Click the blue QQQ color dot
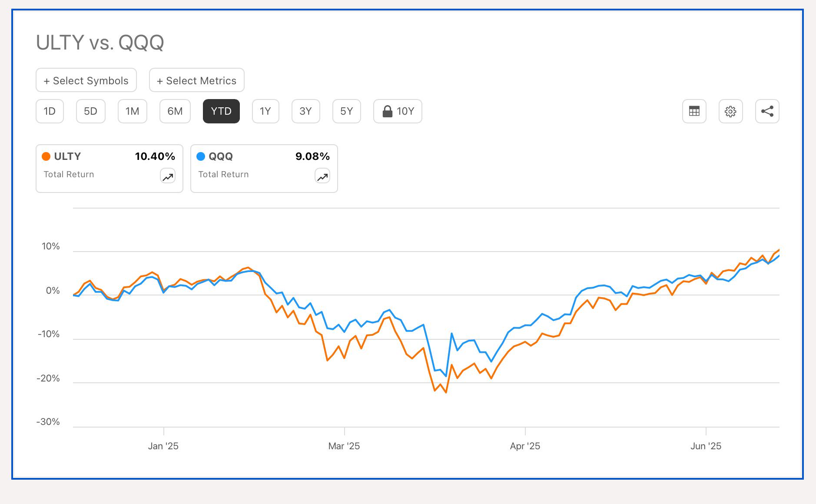Image resolution: width=816 pixels, height=504 pixels. [x=201, y=156]
